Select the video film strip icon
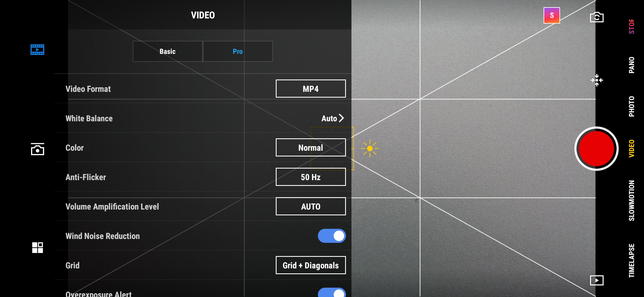Viewport: 644px width, 297px height. pyautogui.click(x=37, y=50)
